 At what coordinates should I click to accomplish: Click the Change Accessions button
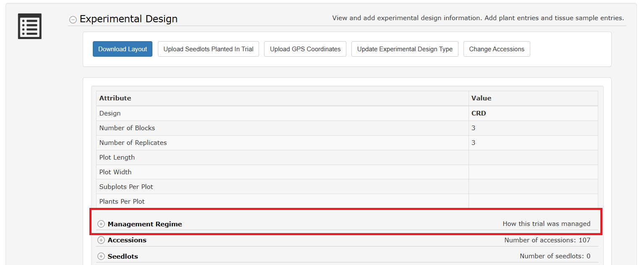pyautogui.click(x=497, y=49)
